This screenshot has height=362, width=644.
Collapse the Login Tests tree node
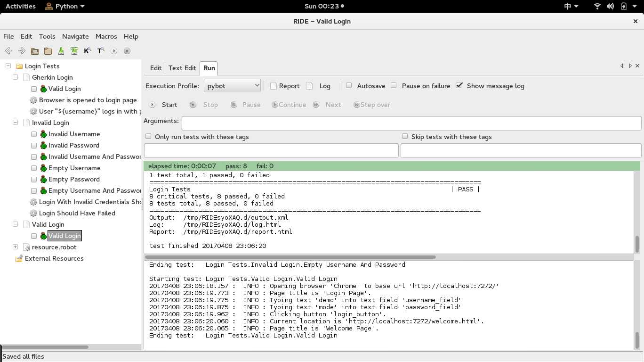point(8,66)
